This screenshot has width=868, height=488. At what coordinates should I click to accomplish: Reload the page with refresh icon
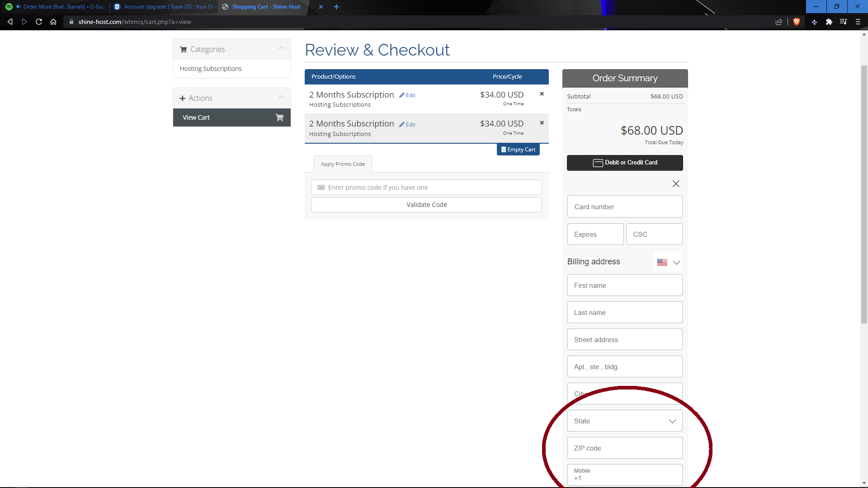coord(39,22)
